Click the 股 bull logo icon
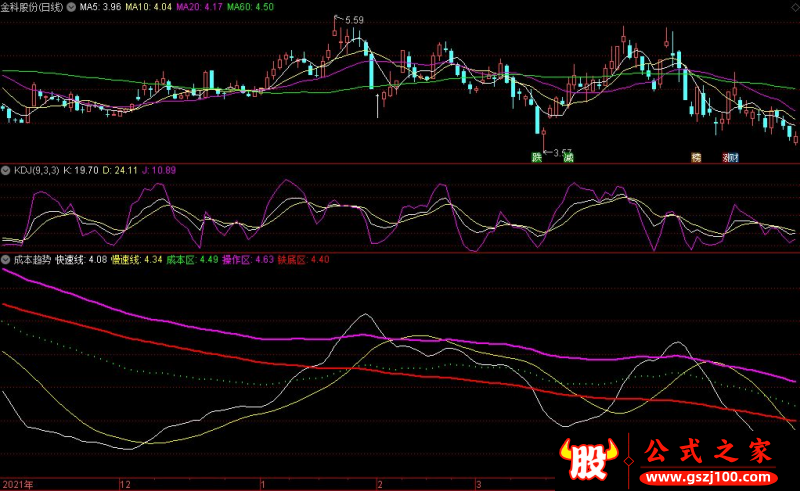 [x=589, y=459]
